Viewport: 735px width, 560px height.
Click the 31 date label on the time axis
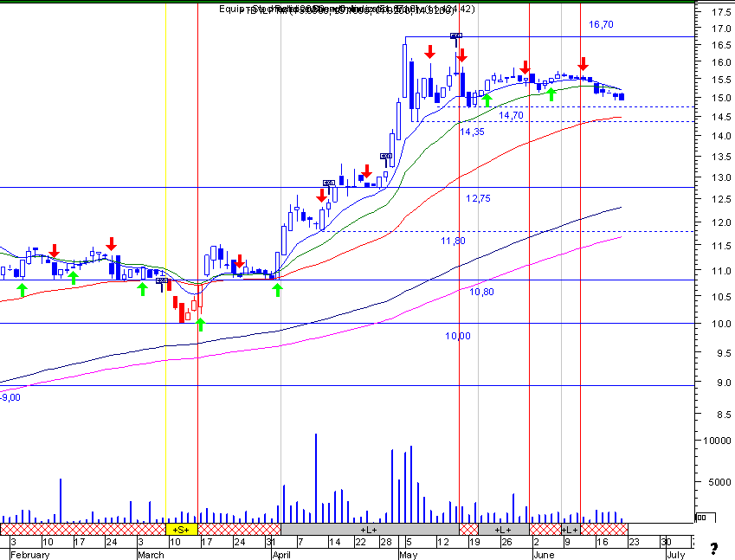[271, 542]
